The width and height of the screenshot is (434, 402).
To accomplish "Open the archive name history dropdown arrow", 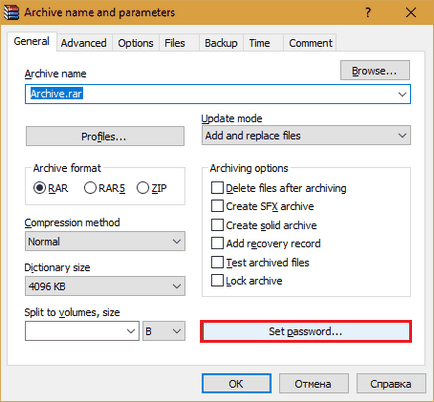I will coord(402,94).
